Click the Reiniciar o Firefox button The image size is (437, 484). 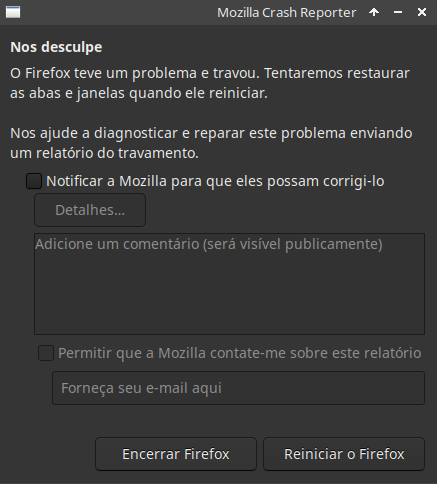pyautogui.click(x=344, y=454)
